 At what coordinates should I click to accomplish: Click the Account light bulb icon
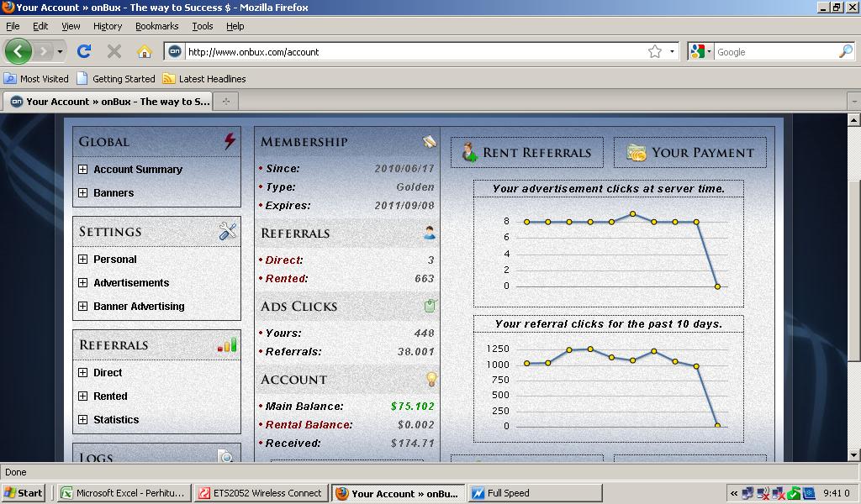click(x=431, y=378)
